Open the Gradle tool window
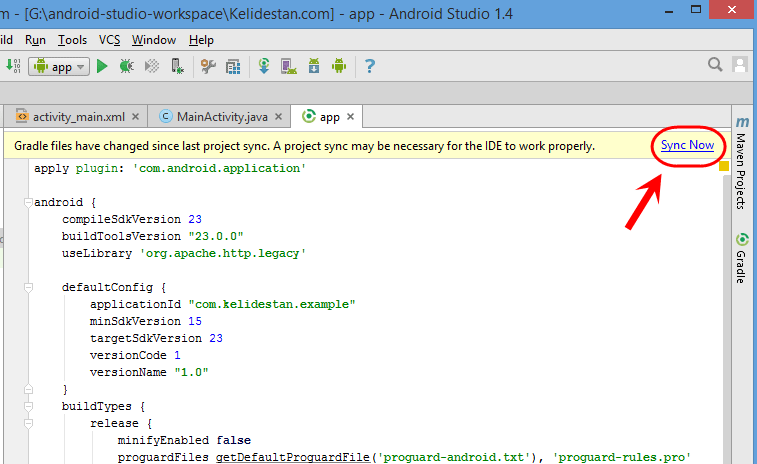757x464 pixels. (742, 259)
